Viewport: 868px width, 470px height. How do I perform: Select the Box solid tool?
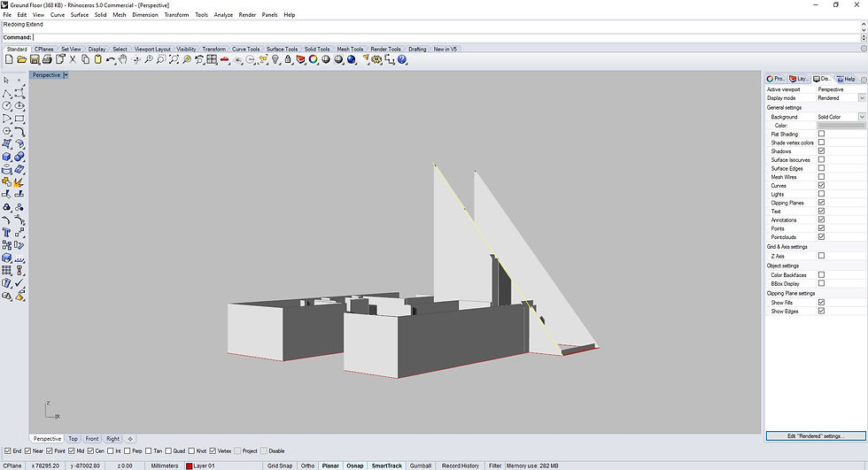click(7, 157)
